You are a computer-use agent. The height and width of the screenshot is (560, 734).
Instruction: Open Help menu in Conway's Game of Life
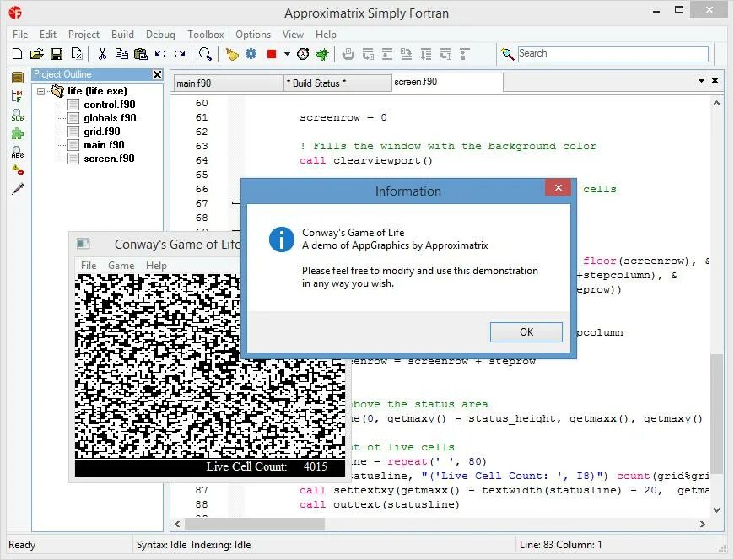click(156, 266)
